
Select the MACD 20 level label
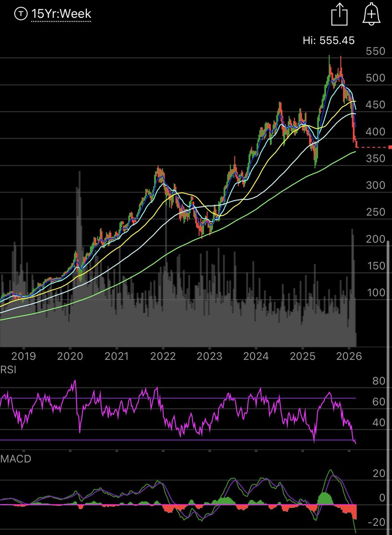tap(379, 473)
